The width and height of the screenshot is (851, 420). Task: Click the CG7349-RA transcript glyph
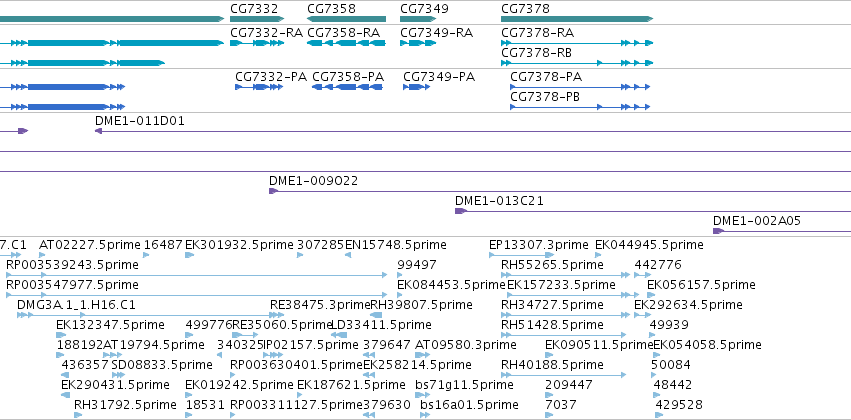pyautogui.click(x=418, y=43)
